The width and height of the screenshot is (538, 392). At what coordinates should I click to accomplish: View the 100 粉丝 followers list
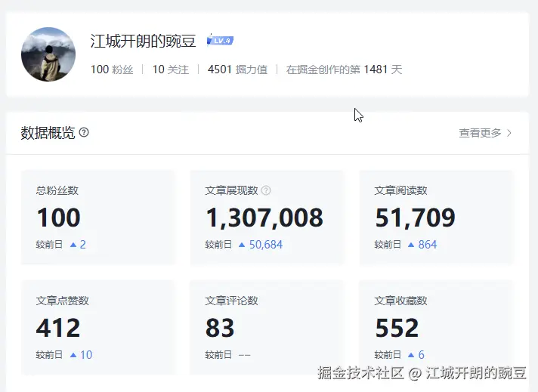[112, 69]
